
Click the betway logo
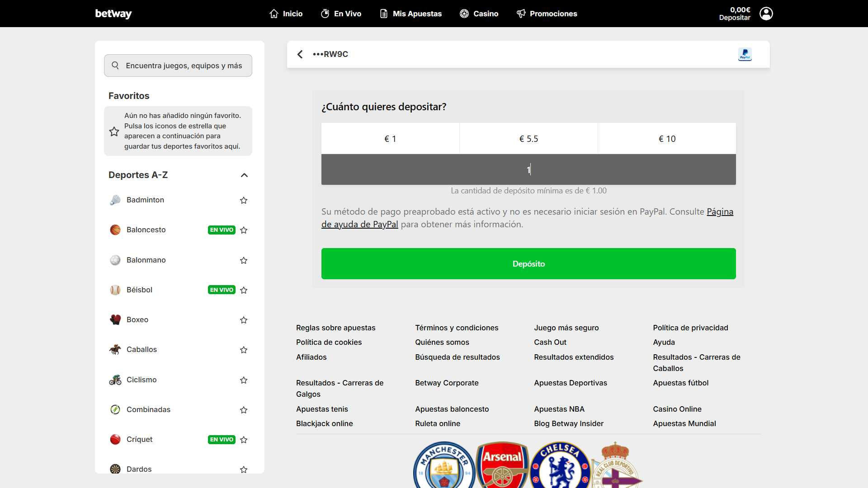(x=113, y=14)
